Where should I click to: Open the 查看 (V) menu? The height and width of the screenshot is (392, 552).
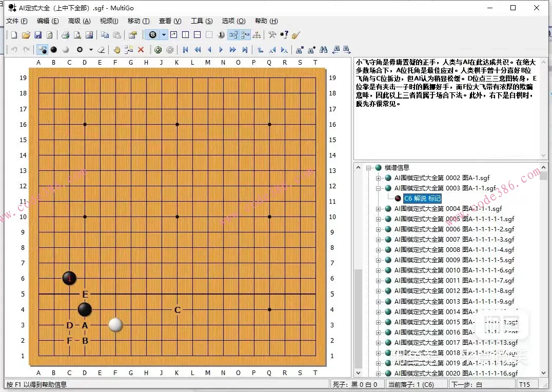[170, 21]
